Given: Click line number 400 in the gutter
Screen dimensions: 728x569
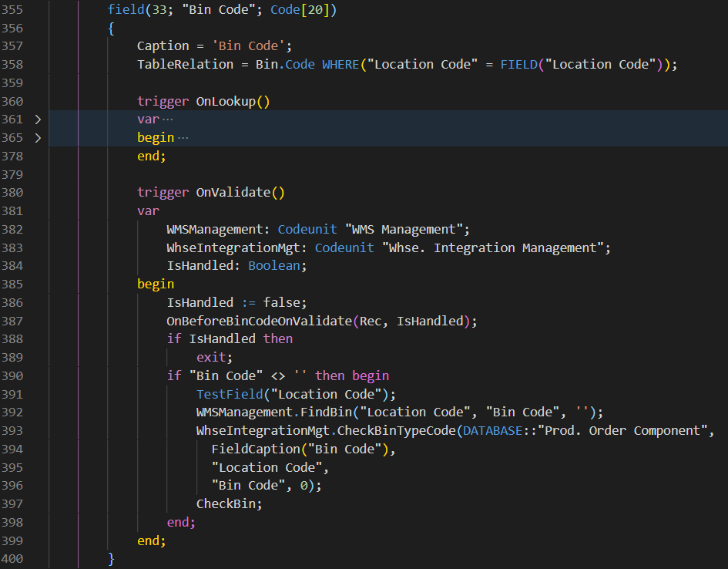Looking at the screenshot, I should point(12,559).
